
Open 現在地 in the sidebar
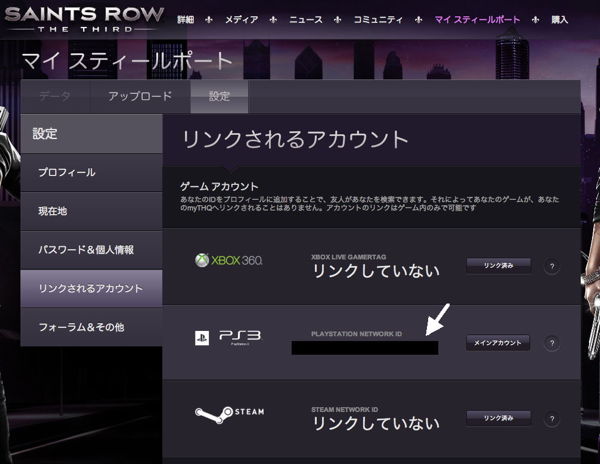point(91,211)
